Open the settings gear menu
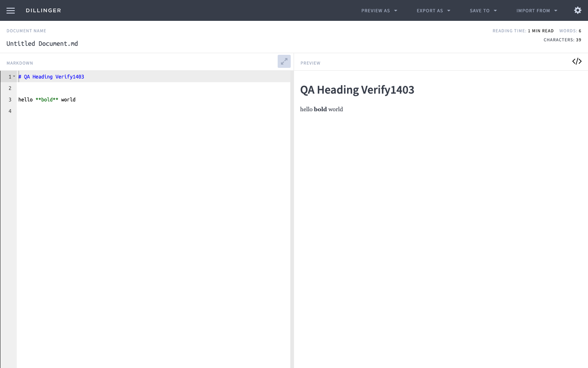 click(x=577, y=10)
